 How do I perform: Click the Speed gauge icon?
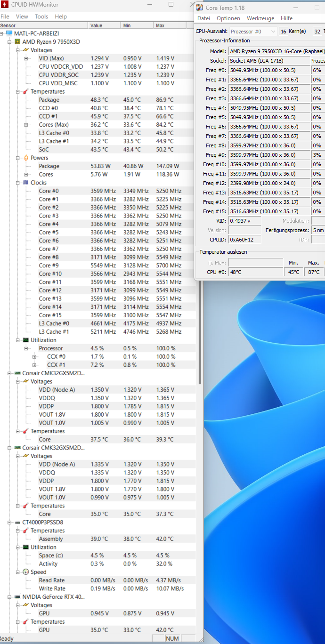point(25,572)
